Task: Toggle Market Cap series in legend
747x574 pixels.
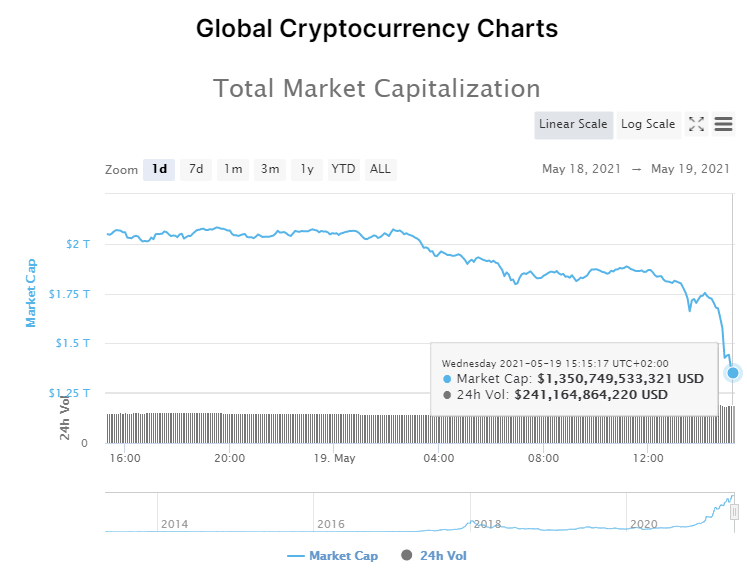Action: [333, 556]
